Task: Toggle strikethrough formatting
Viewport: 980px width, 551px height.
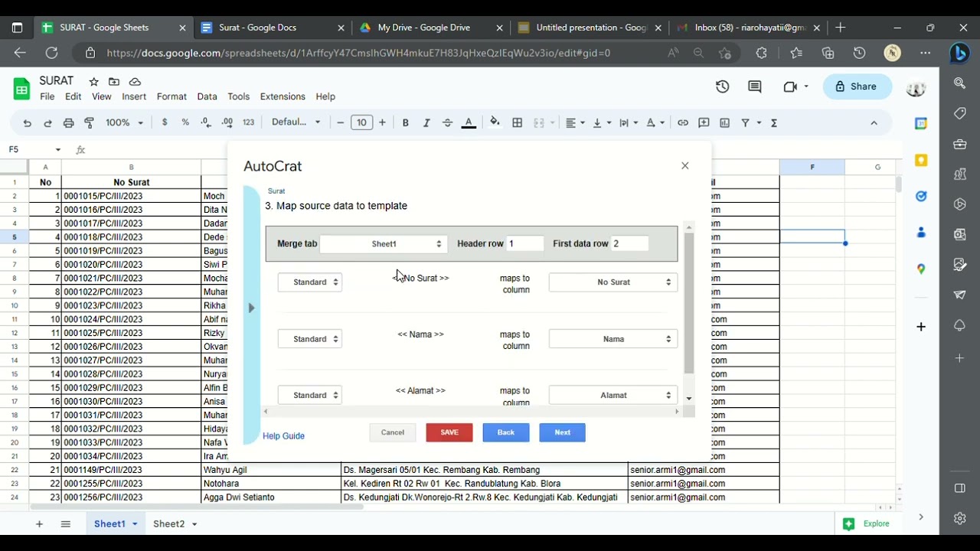Action: (x=448, y=122)
